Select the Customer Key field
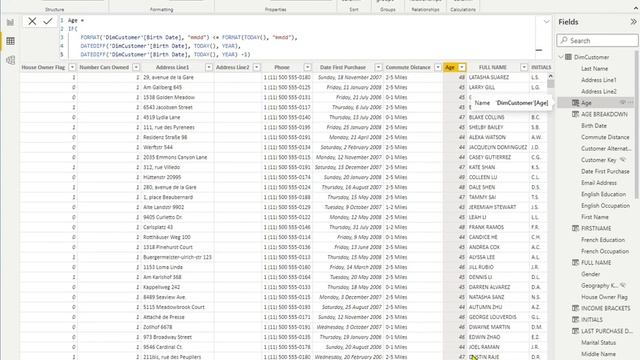 [x=598, y=160]
